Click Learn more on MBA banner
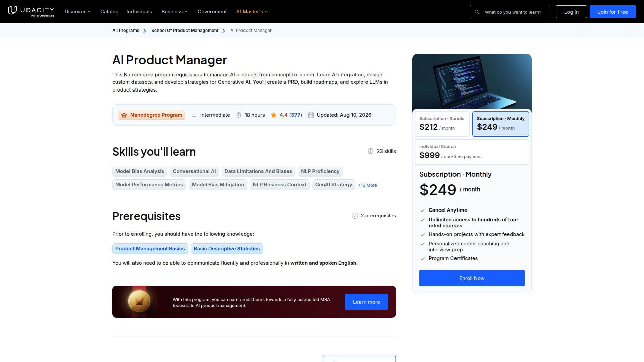Viewport: 644px width, 362px height. click(366, 302)
